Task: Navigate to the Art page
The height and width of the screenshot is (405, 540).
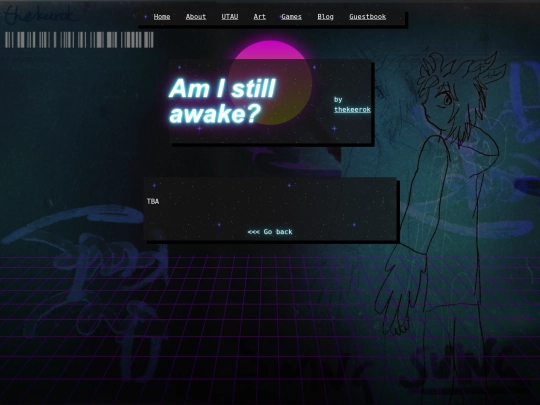Action: tap(259, 17)
